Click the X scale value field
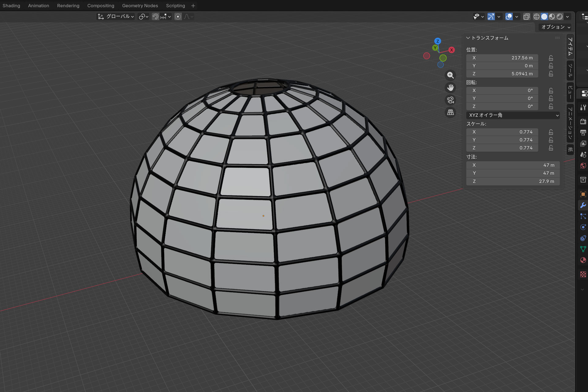Screen dimensions: 588x392 [x=502, y=132]
